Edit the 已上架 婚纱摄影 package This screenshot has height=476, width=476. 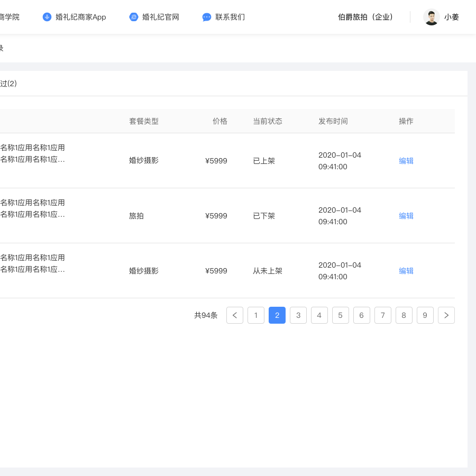(x=406, y=161)
